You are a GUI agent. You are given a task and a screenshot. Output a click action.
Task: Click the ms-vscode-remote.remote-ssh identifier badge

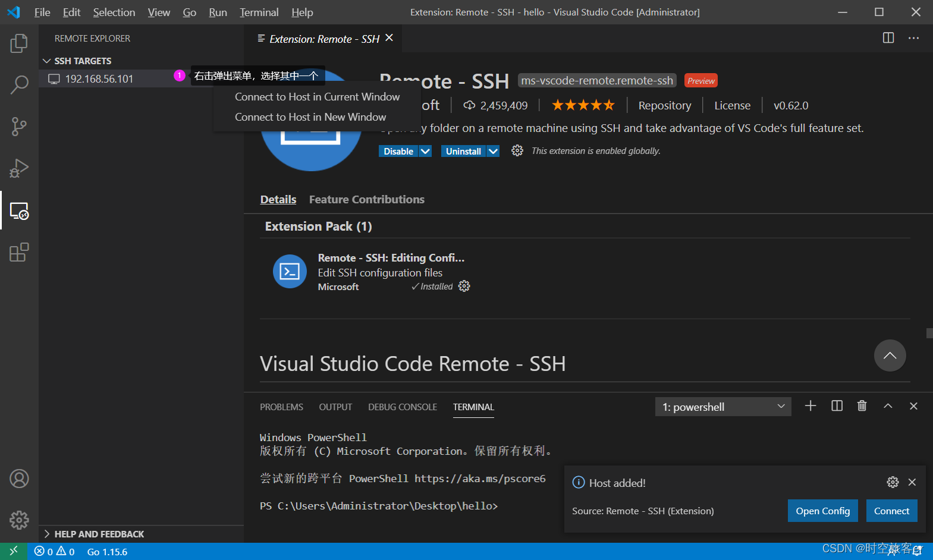(597, 80)
